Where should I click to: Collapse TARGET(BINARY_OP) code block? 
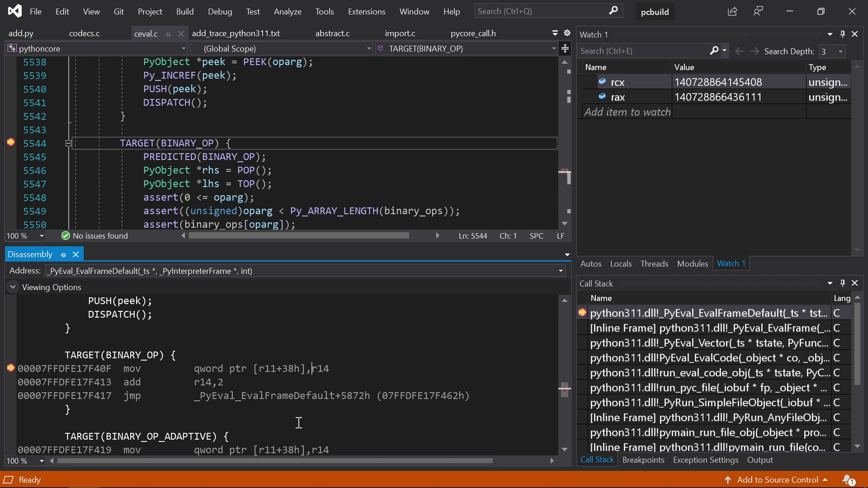[x=68, y=143]
